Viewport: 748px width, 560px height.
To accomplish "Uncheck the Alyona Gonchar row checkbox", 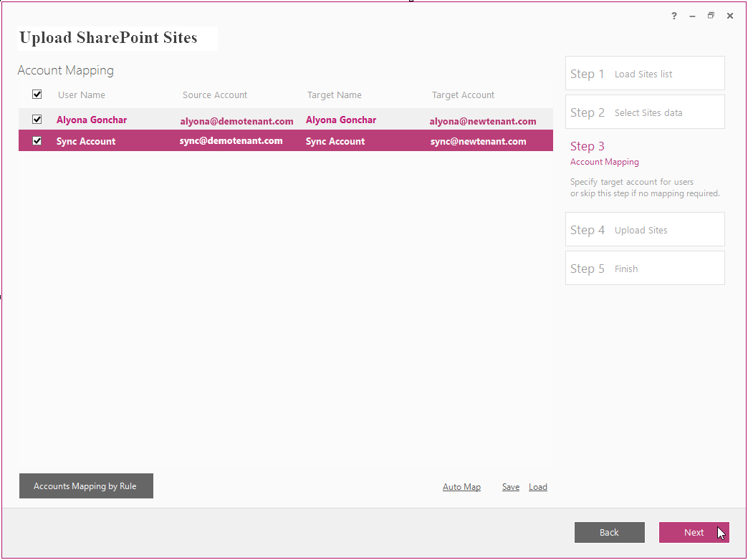I will pos(37,120).
